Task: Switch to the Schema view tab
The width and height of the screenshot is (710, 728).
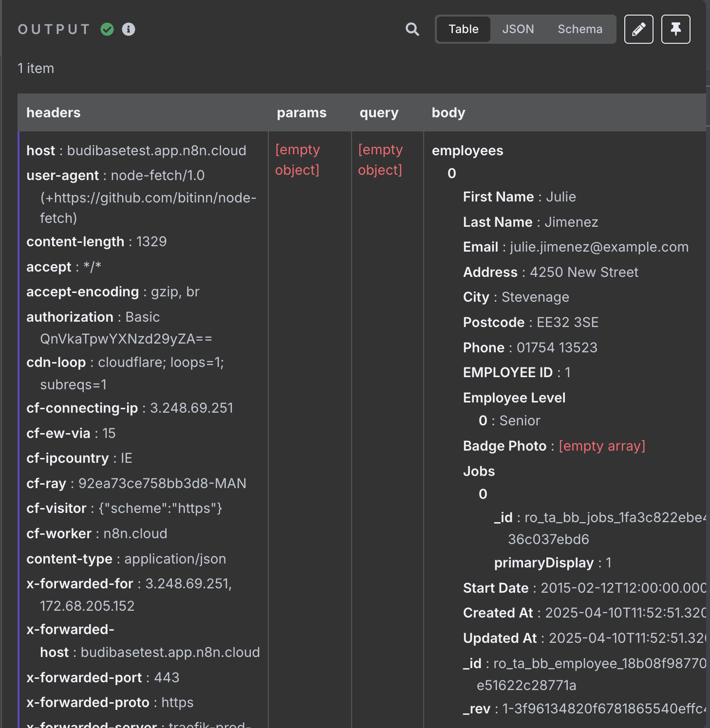Action: pyautogui.click(x=579, y=29)
